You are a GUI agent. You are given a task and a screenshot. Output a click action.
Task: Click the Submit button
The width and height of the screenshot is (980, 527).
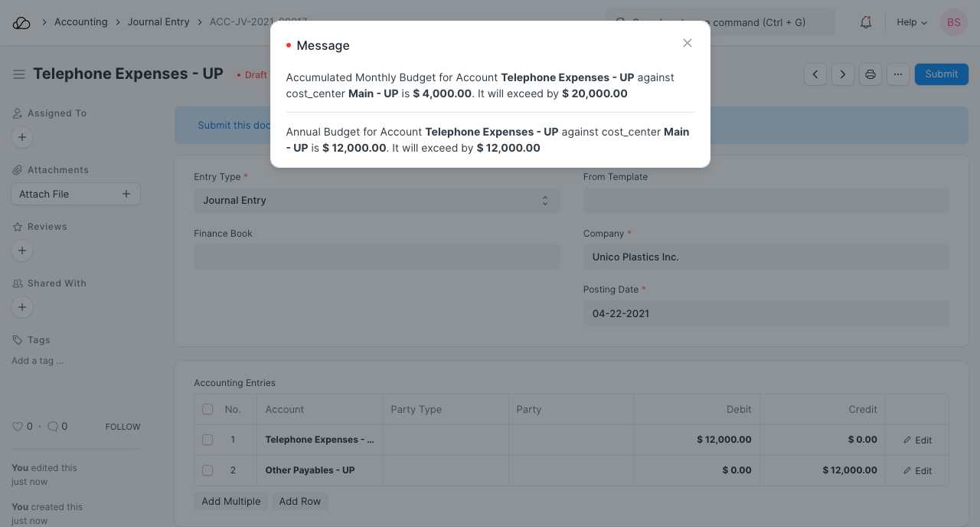tap(941, 74)
